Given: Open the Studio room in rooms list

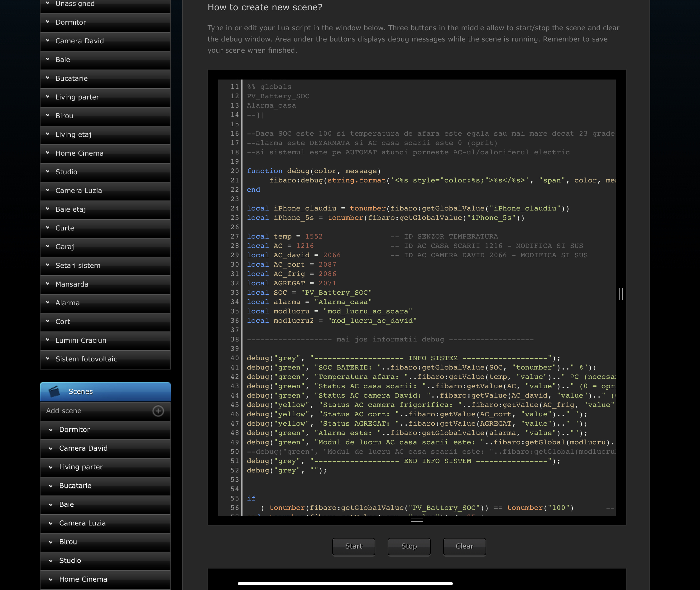Looking at the screenshot, I should click(x=105, y=172).
